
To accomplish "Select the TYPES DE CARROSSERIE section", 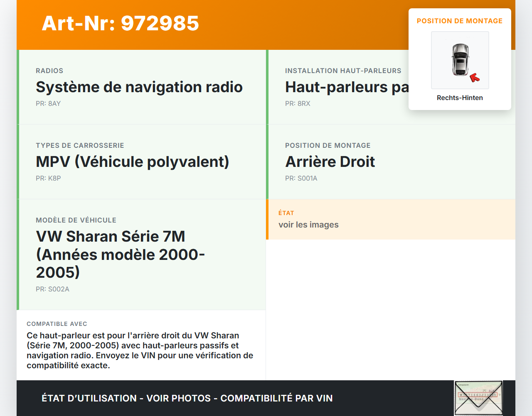I will coord(132,162).
